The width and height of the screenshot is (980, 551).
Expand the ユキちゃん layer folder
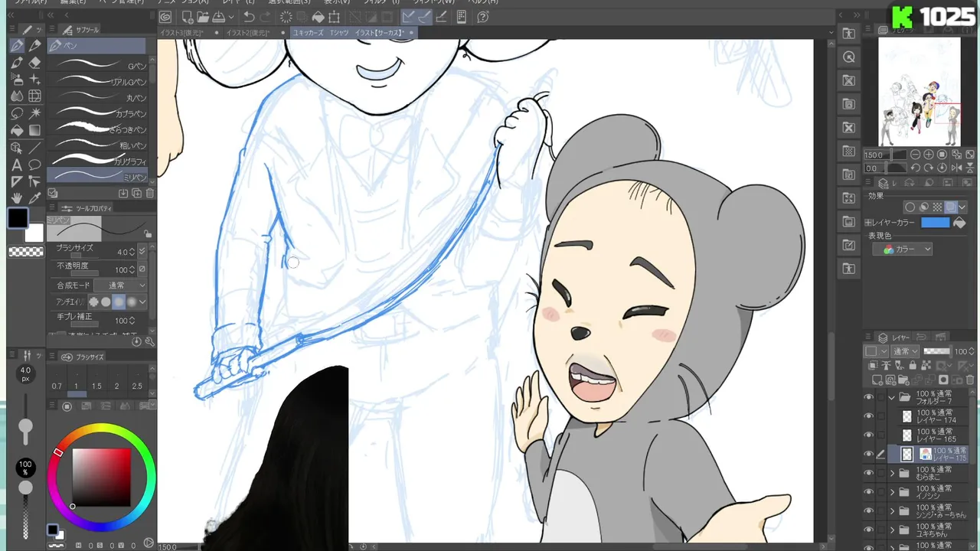892,530
